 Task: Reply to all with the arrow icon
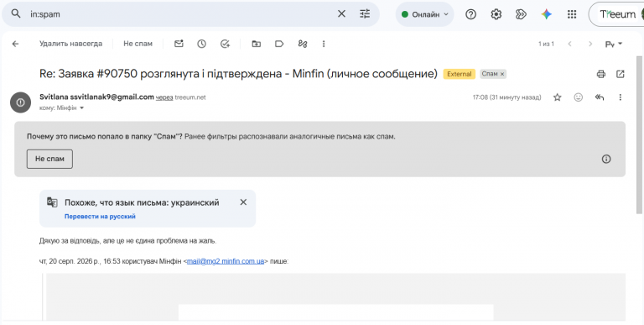coord(600,97)
